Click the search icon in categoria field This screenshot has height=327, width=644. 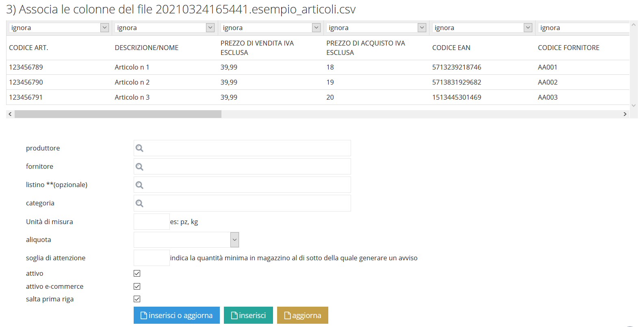(x=139, y=203)
